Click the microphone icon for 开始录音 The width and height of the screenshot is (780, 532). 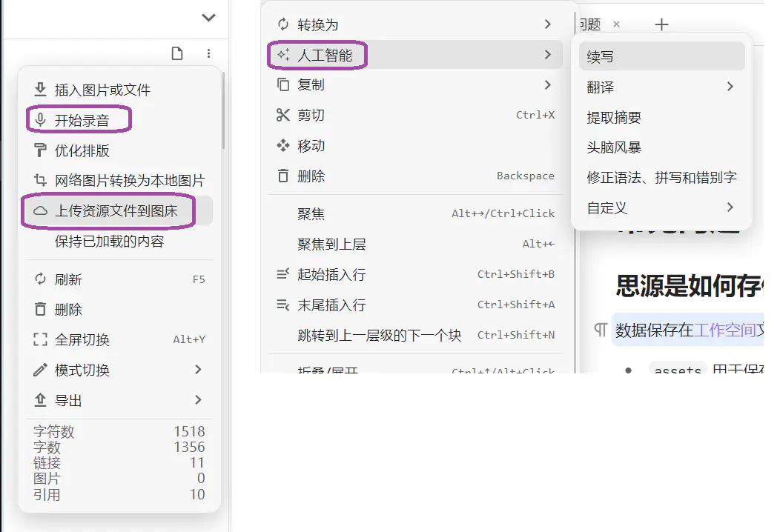[40, 120]
